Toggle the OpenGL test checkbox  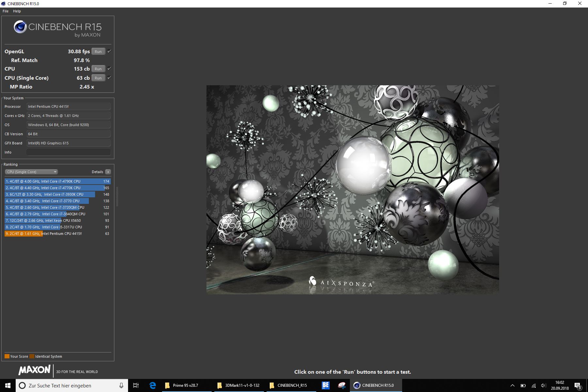click(x=109, y=51)
